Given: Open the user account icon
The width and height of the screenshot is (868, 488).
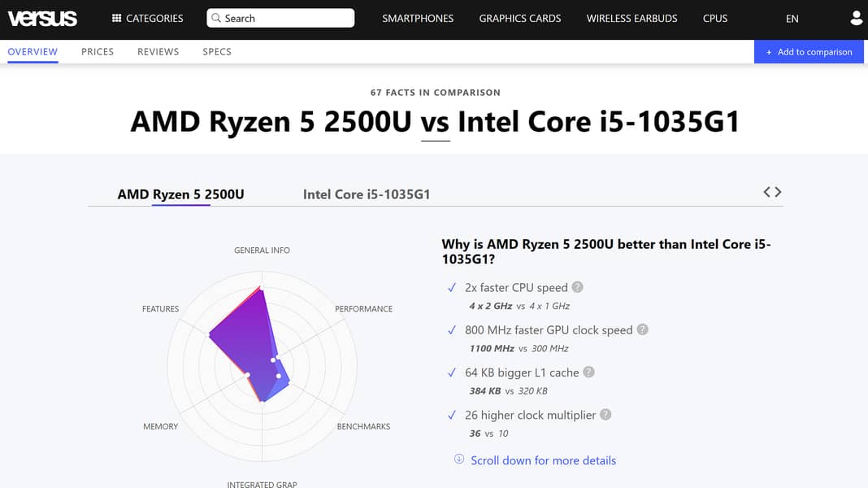Looking at the screenshot, I should pyautogui.click(x=856, y=18).
